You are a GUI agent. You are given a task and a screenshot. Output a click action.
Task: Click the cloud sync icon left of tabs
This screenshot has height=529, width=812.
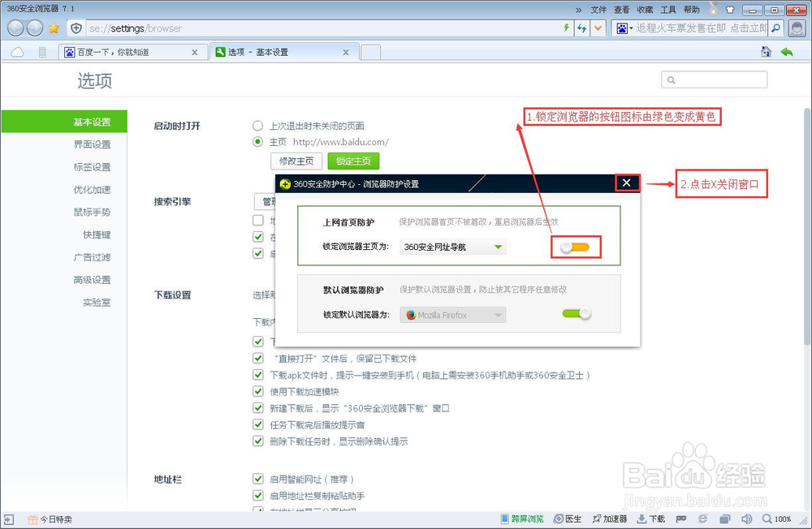17,52
